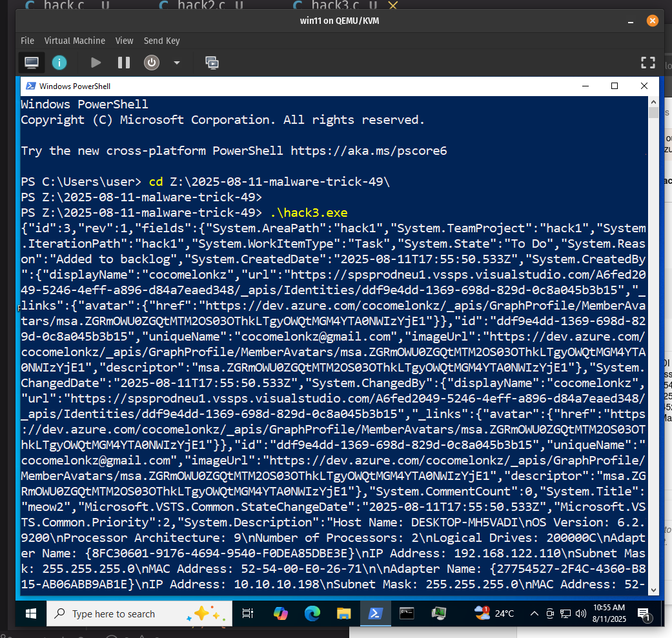Image resolution: width=672 pixels, height=638 pixels.
Task: Select the PowerShell taskbar icon
Action: pyautogui.click(x=376, y=614)
